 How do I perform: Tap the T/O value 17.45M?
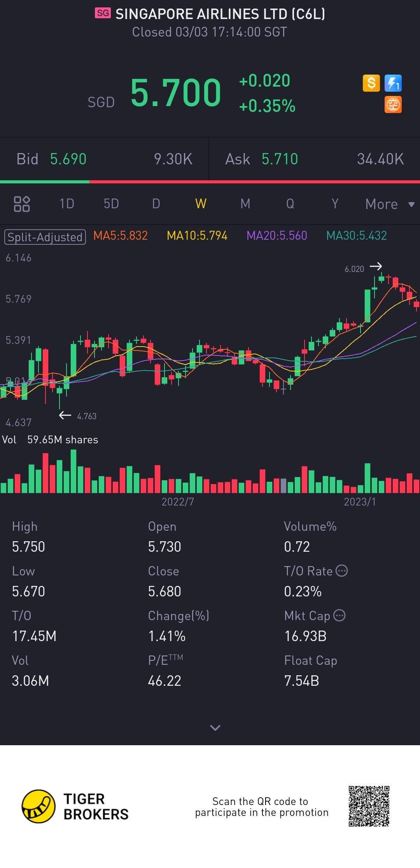pos(34,636)
